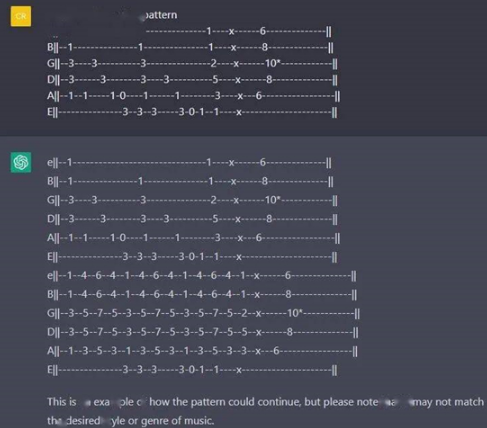
Task: Click the user's G string line with 10*
Action: (192, 63)
